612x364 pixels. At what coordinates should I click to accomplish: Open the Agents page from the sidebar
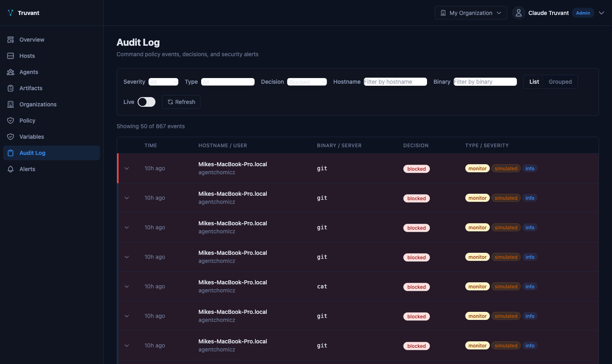(11, 72)
